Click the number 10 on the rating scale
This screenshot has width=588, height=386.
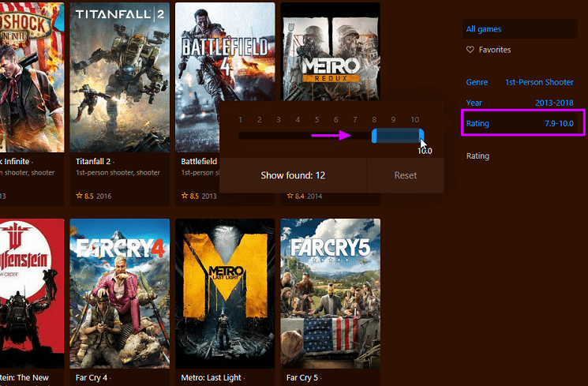[414, 120]
